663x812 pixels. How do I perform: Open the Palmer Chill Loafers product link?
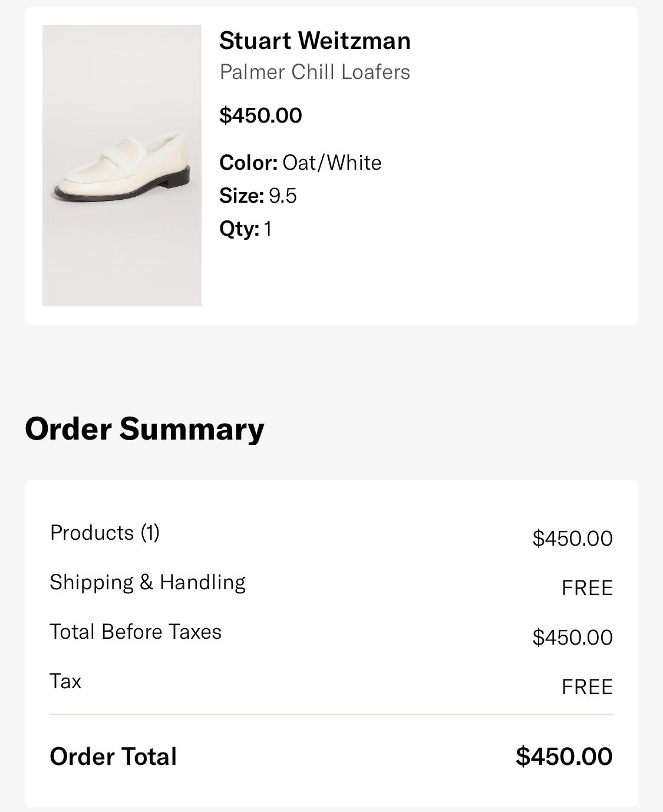click(x=315, y=72)
